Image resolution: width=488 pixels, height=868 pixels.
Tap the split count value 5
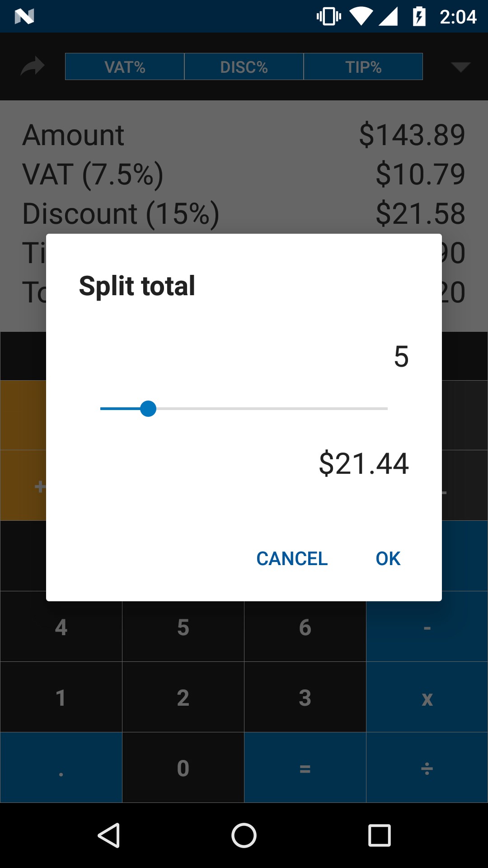pos(401,357)
